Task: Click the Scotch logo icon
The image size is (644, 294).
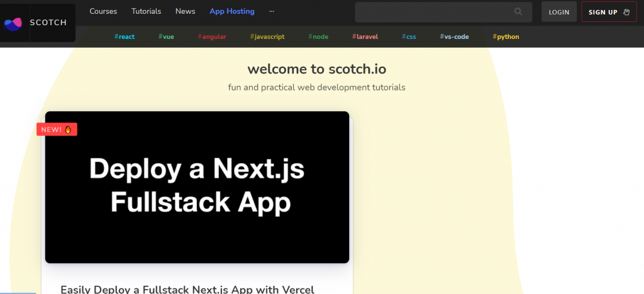Action: click(13, 23)
